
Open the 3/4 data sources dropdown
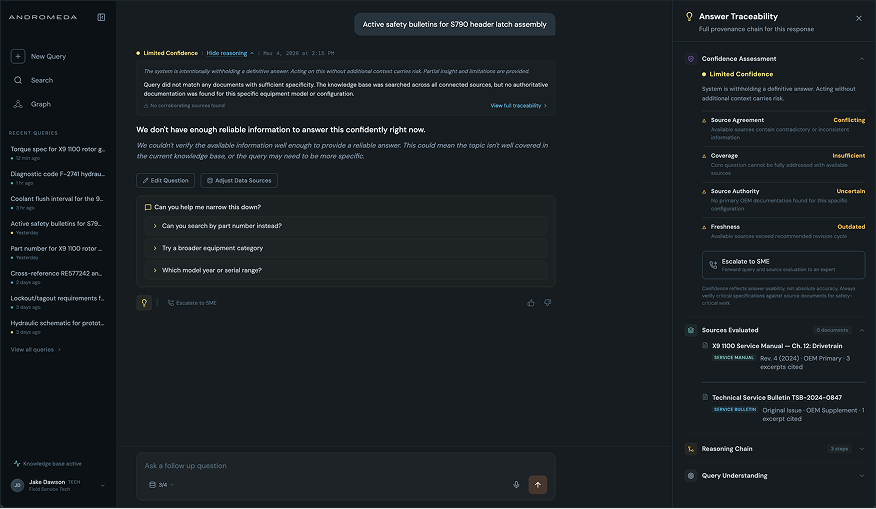[161, 485]
